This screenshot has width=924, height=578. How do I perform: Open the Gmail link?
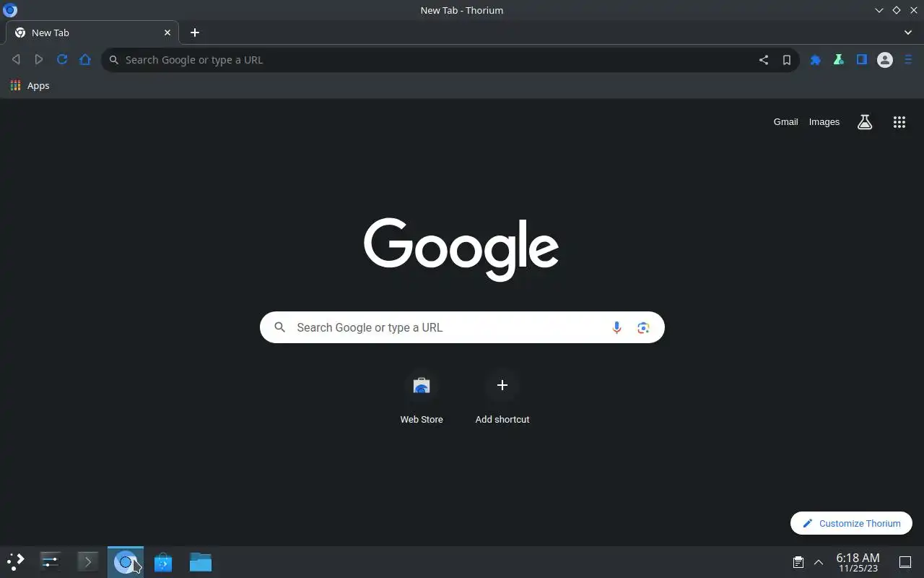click(785, 122)
